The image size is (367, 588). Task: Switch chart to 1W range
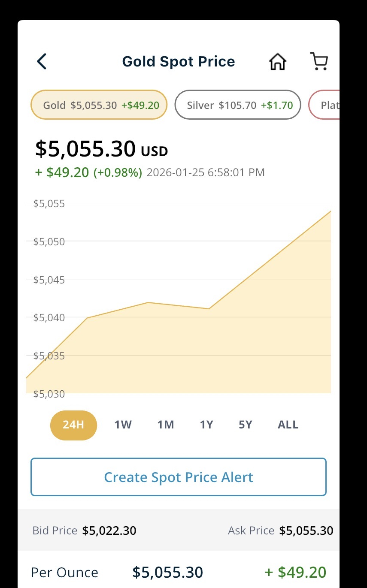pyautogui.click(x=123, y=425)
